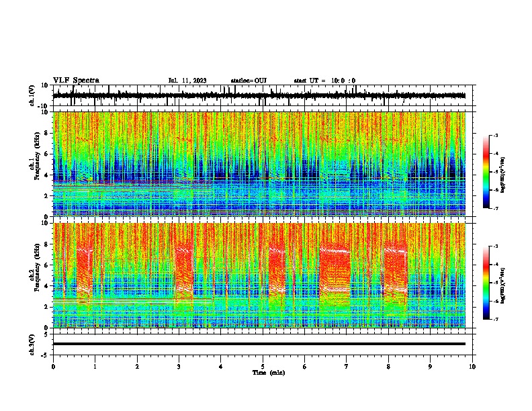This screenshot has width=532, height=411.
Task: Click time axis tick label "1"
Action: pyautogui.click(x=95, y=367)
